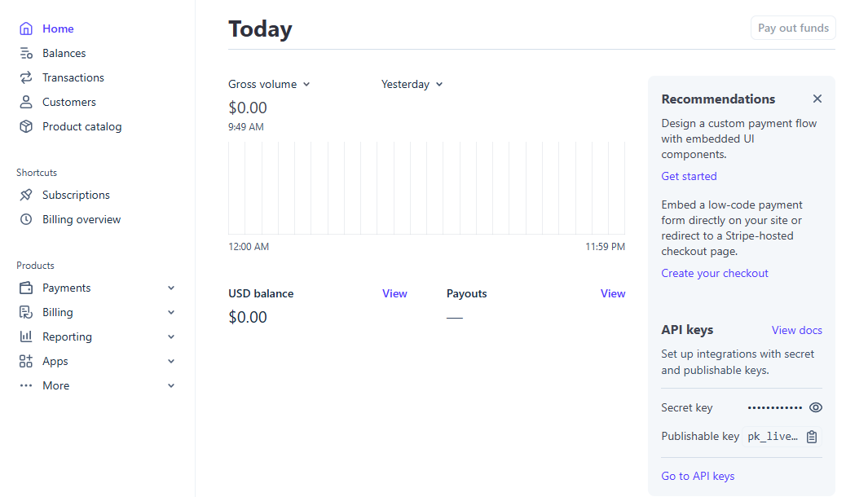Open the Billing overview shortcut
The width and height of the screenshot is (868, 497).
[82, 219]
